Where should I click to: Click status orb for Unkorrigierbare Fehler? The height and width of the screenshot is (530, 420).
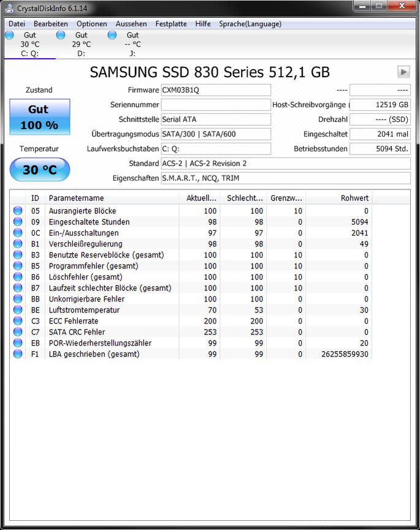point(18,299)
